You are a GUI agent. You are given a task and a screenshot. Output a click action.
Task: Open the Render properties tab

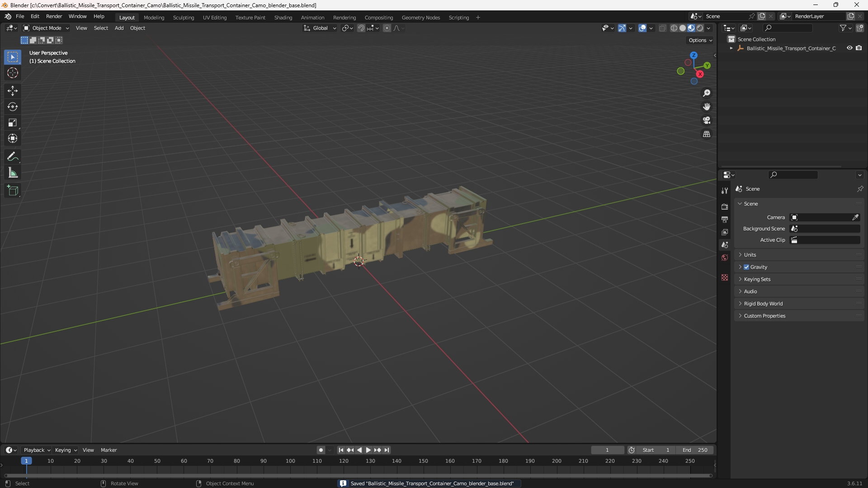[725, 206]
